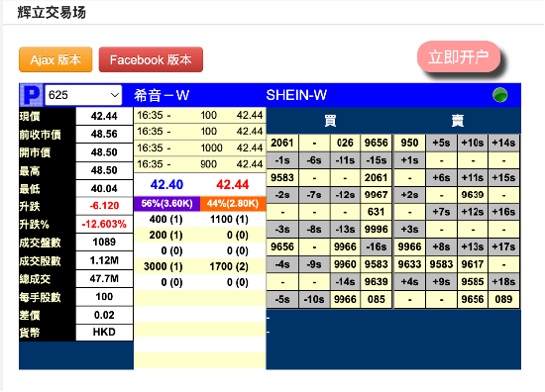Select broker cell +15s
This screenshot has height=392, width=545.
pyautogui.click(x=503, y=178)
